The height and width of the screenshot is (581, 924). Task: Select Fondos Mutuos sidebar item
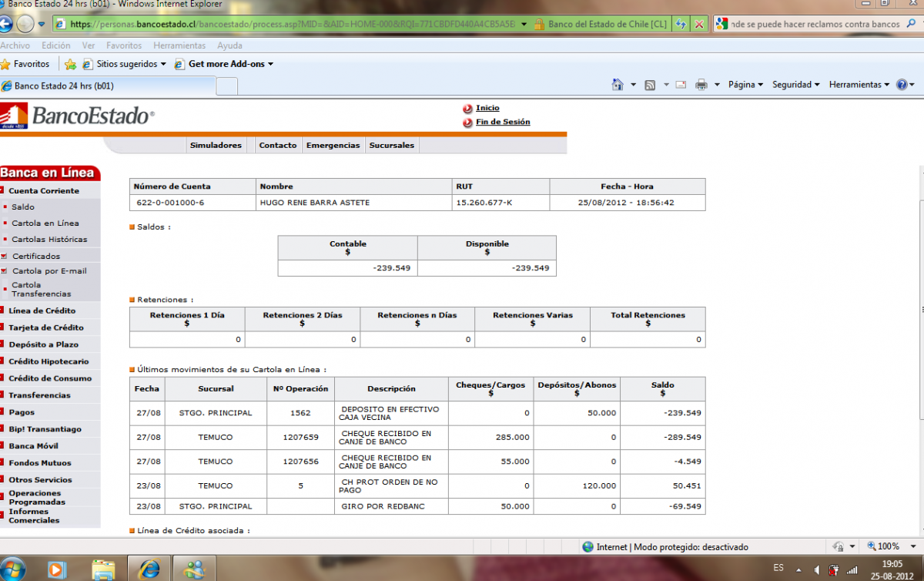click(40, 463)
